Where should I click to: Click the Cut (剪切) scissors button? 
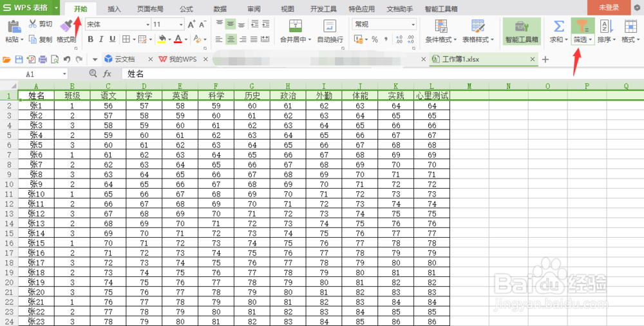pyautogui.click(x=40, y=24)
